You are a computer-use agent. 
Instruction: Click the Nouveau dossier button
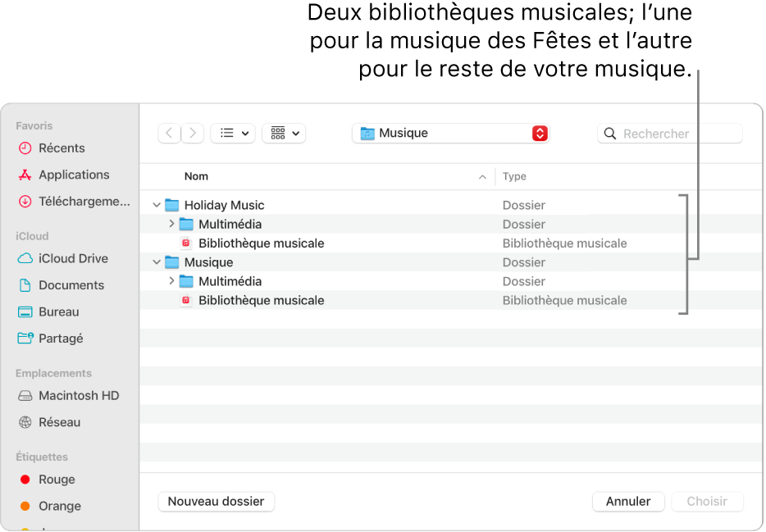click(216, 501)
